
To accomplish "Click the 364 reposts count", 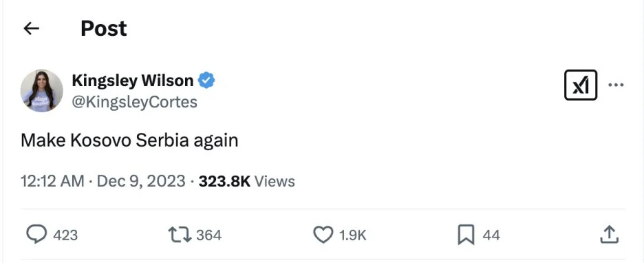I will tap(208, 235).
